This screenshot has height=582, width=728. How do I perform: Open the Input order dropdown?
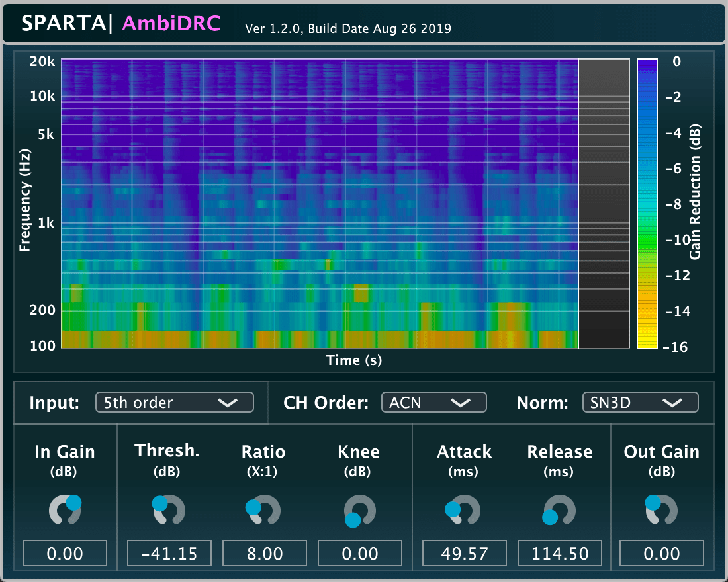tap(175, 402)
